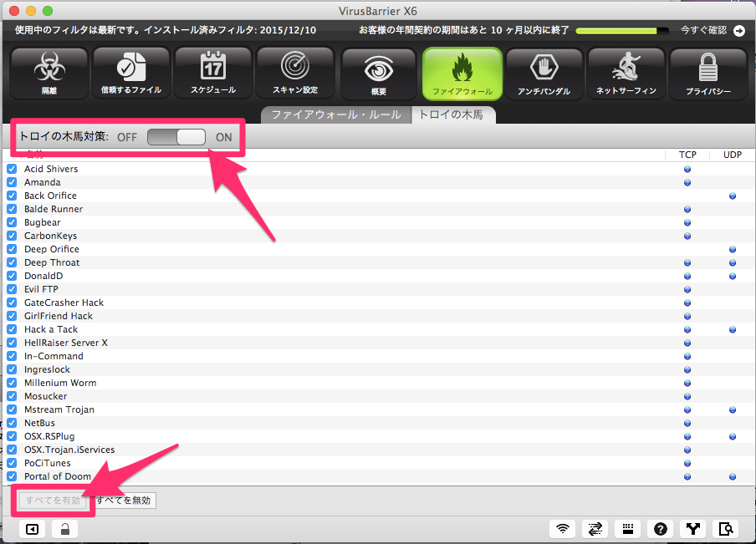Switch to the ファイアウォール・ルール tab

[336, 114]
